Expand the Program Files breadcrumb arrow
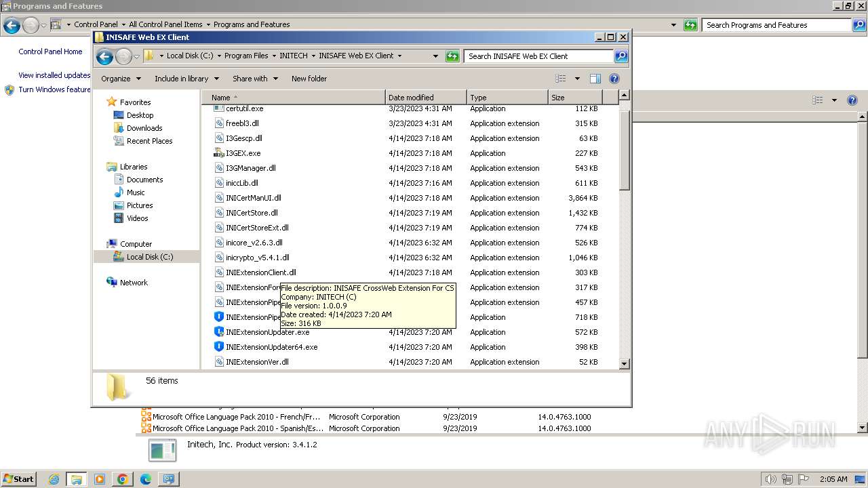 pyautogui.click(x=275, y=56)
